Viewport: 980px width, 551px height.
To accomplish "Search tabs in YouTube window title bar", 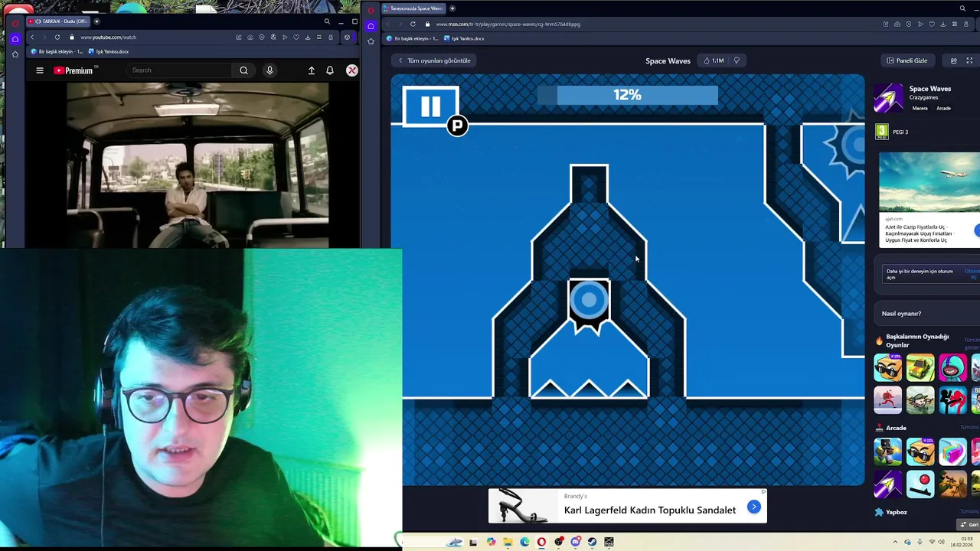I will [x=327, y=21].
